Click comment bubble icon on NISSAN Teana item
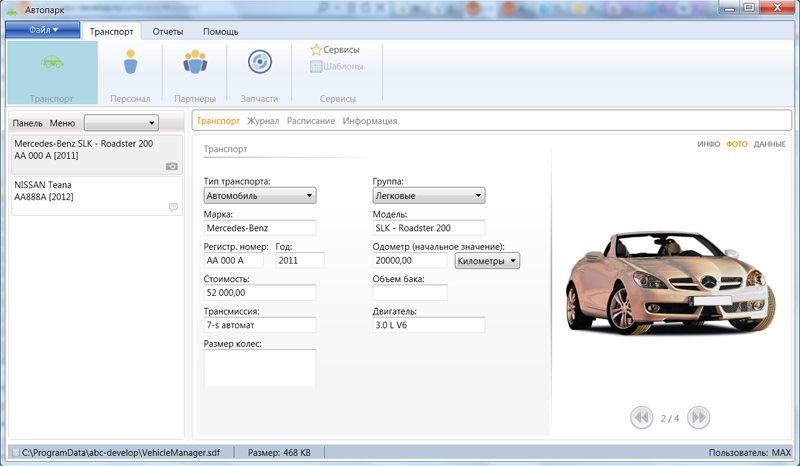 (x=173, y=207)
